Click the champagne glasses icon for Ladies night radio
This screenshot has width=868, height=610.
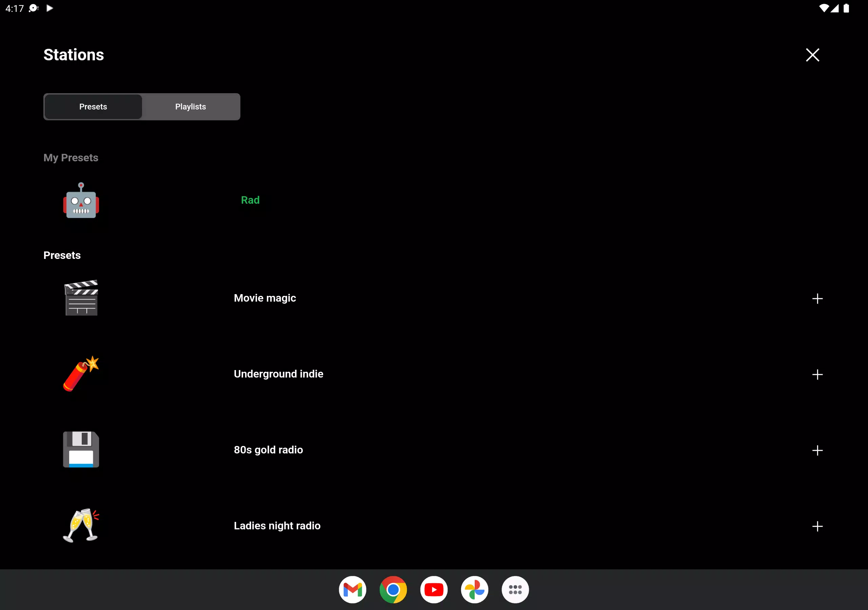tap(81, 526)
